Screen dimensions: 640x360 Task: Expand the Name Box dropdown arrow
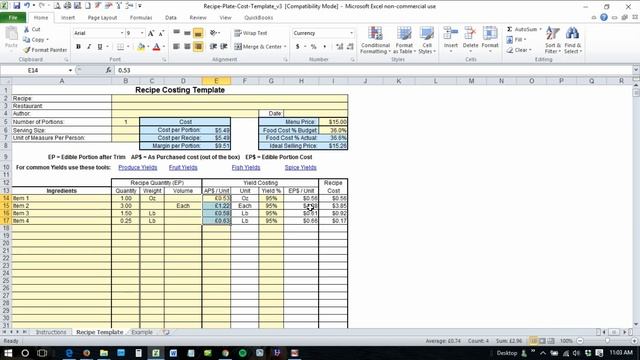[x=70, y=70]
